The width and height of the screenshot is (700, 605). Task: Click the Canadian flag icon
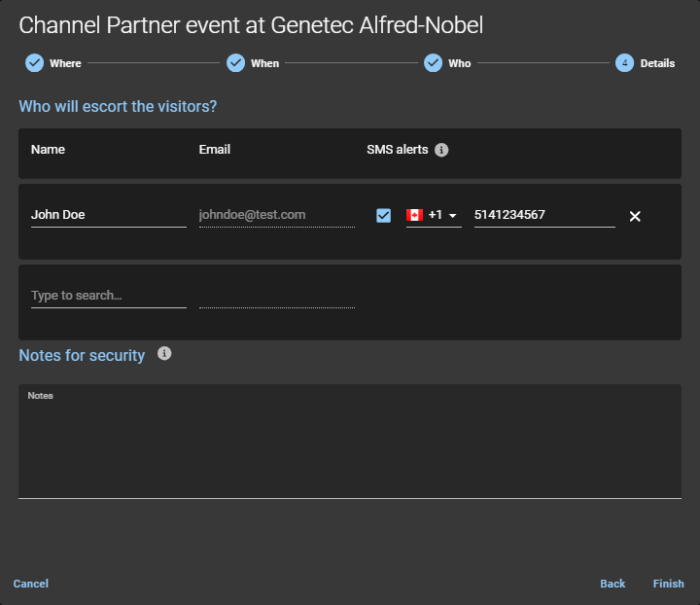click(414, 215)
